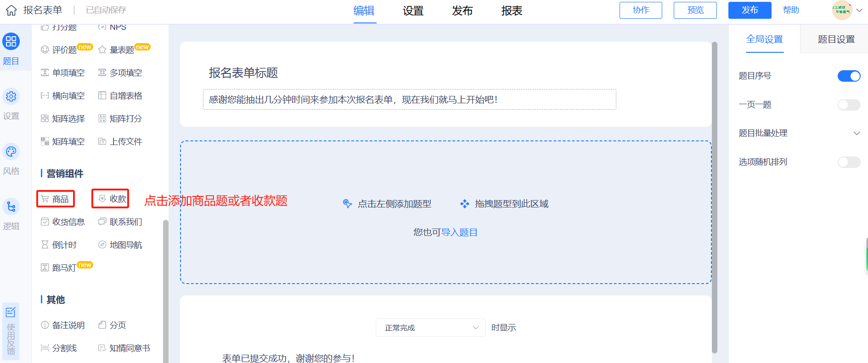Viewport: 868px width, 363px height.
Task: Add an 上传文件 question
Action: tap(120, 141)
